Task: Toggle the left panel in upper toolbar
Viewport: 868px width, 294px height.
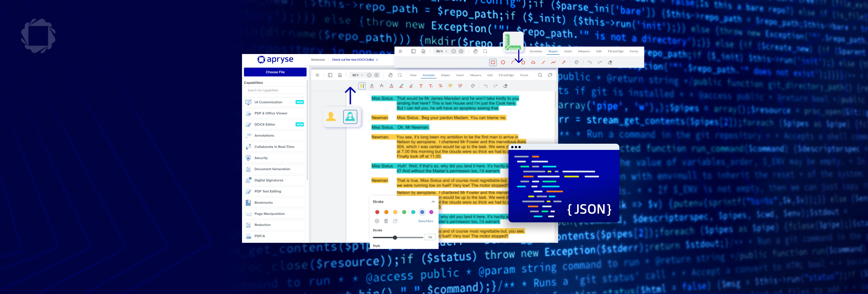Action: click(x=413, y=51)
